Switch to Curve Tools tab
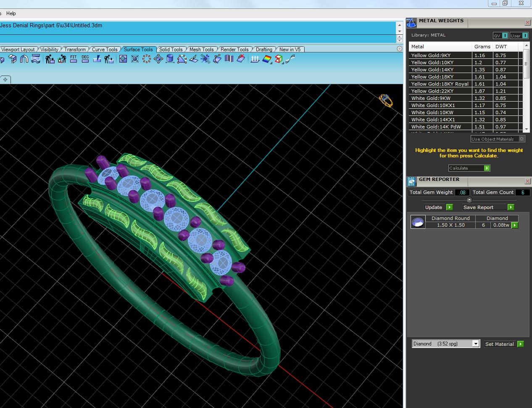Screen dimensions: 532x408 tap(105, 50)
